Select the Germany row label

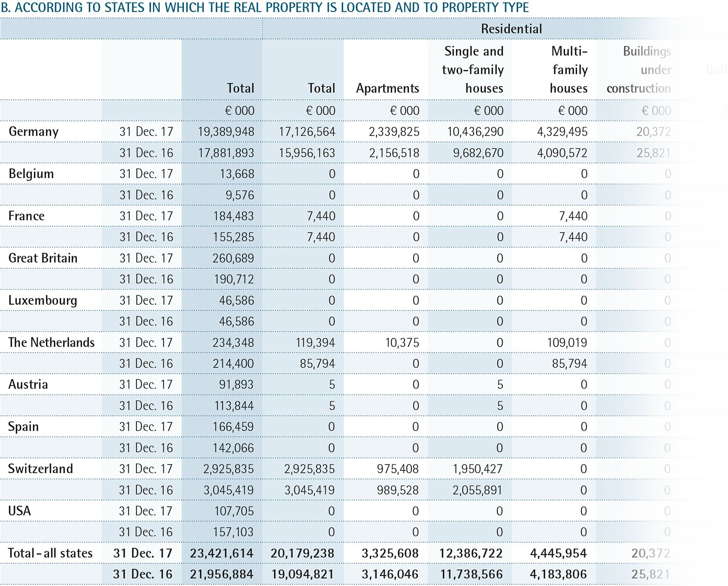(x=34, y=132)
